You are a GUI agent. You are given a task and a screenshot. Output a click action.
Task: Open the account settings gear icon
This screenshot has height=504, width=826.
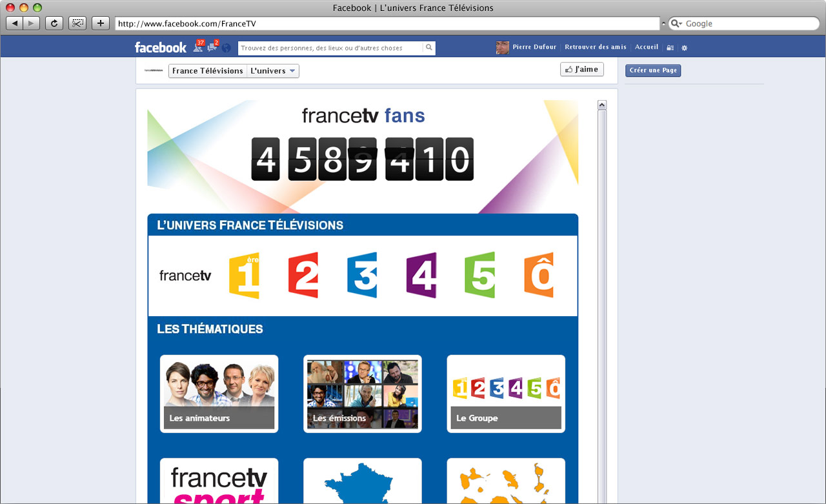coord(685,48)
